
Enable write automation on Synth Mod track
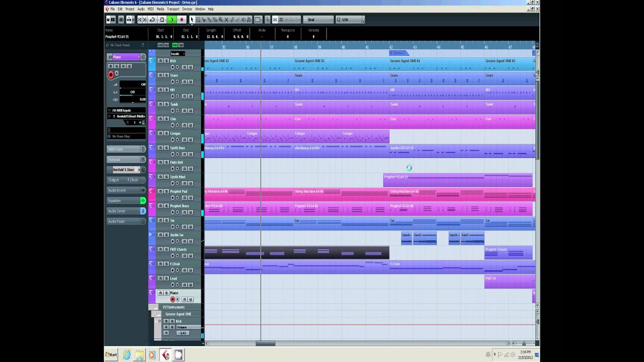coord(190,184)
